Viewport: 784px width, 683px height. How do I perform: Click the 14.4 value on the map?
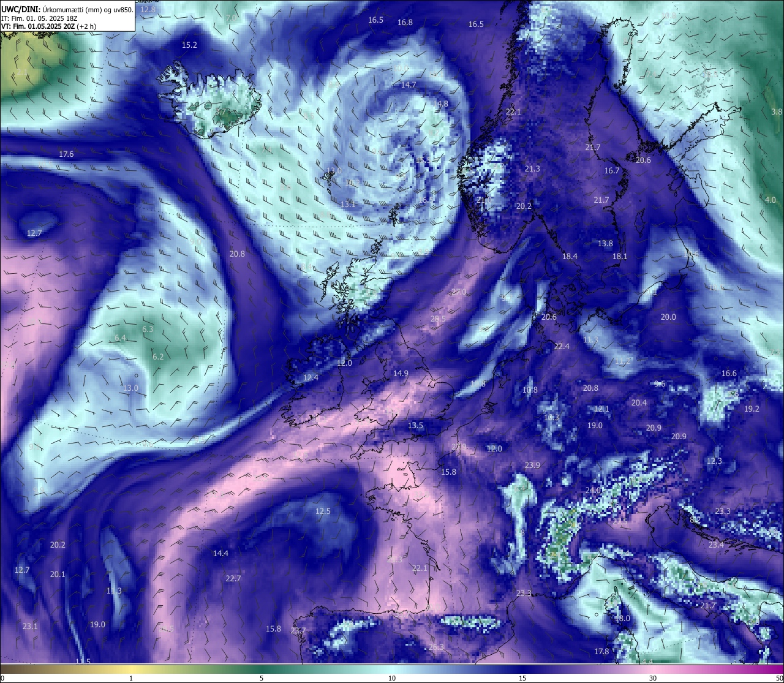point(221,554)
